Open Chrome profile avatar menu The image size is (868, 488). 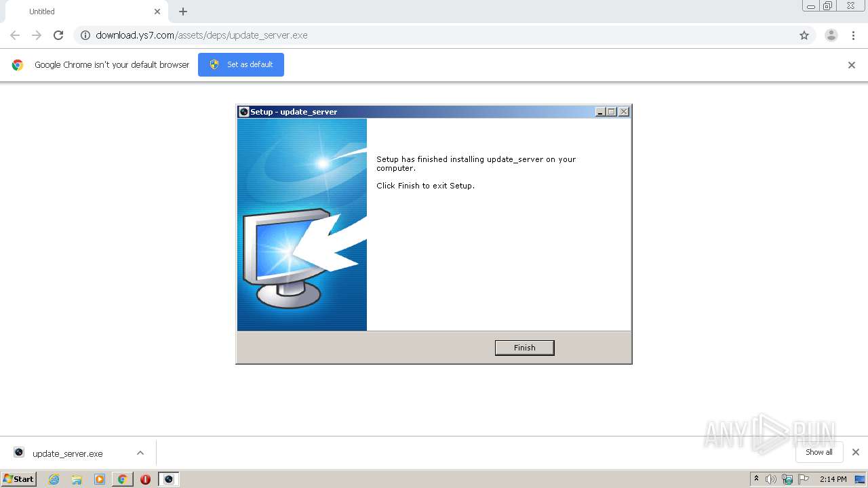click(x=831, y=35)
